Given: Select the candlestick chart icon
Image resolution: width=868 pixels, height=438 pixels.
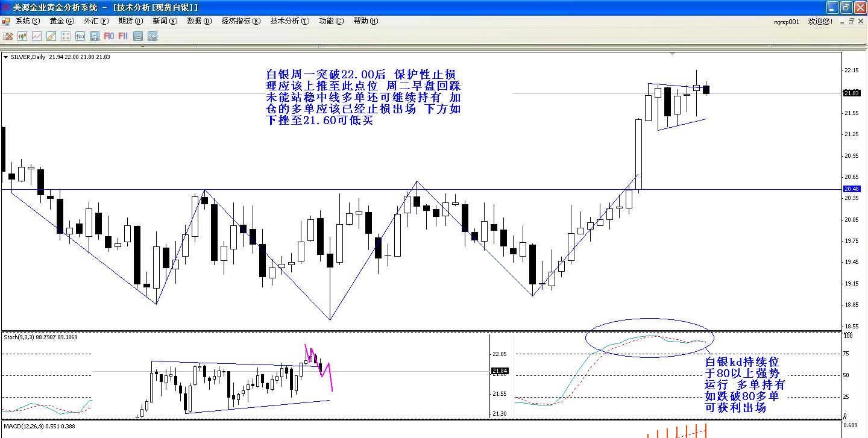Looking at the screenshot, I should tap(22, 36).
